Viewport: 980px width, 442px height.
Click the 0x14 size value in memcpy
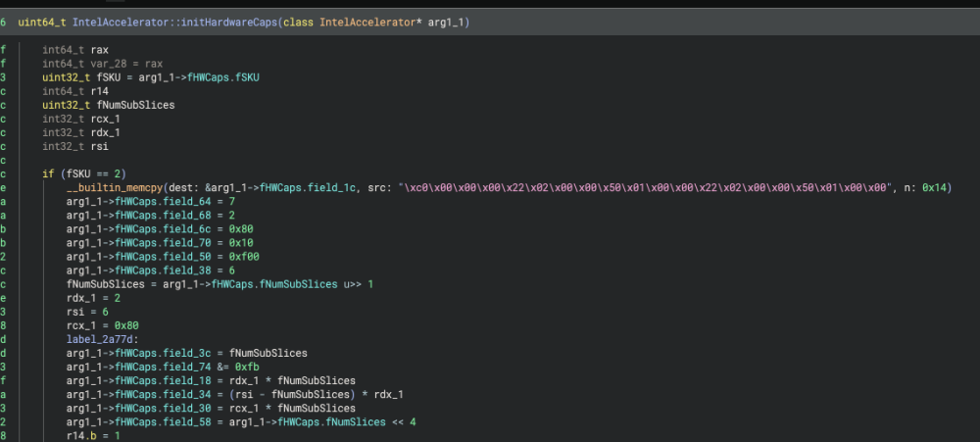pos(934,187)
